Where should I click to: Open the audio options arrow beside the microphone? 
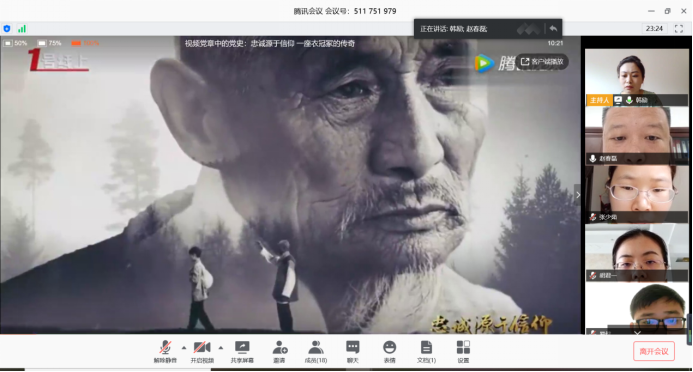(184, 348)
